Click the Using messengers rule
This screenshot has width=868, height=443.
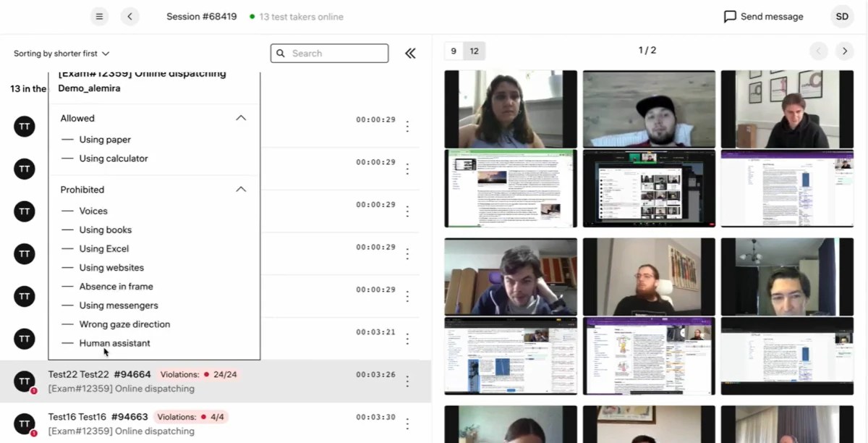pos(119,305)
